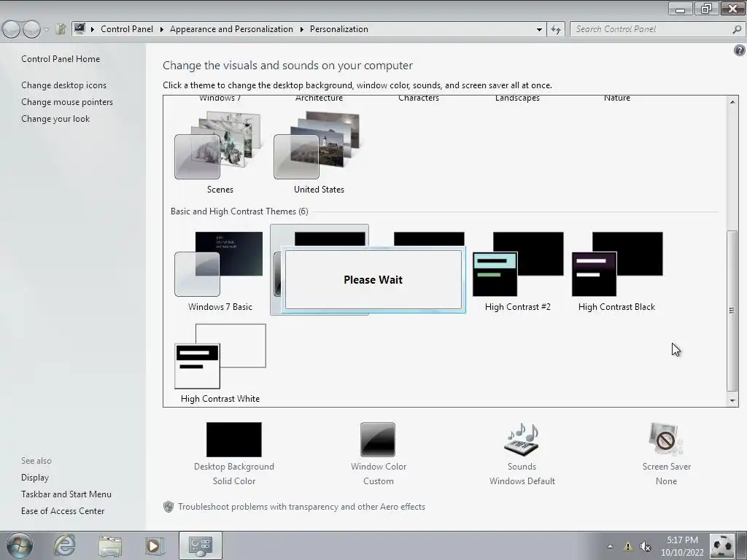Click the taskbar clock showing 5:17 PM
This screenshot has width=747, height=560.
coord(682,546)
